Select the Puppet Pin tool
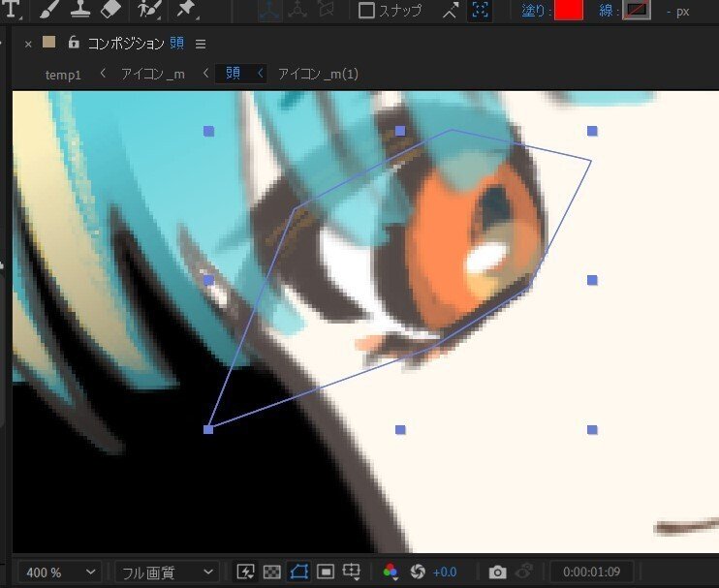The height and width of the screenshot is (588, 719). pos(186,9)
